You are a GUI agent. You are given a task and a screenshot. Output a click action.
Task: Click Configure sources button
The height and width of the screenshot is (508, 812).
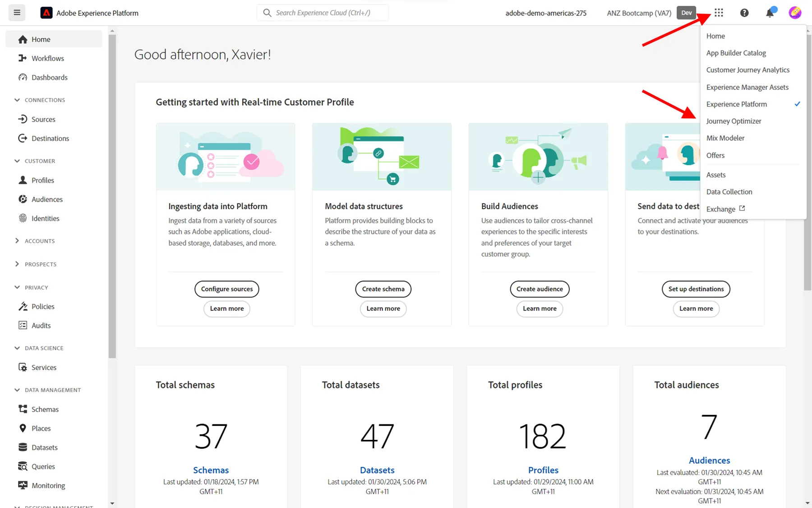[x=227, y=289]
